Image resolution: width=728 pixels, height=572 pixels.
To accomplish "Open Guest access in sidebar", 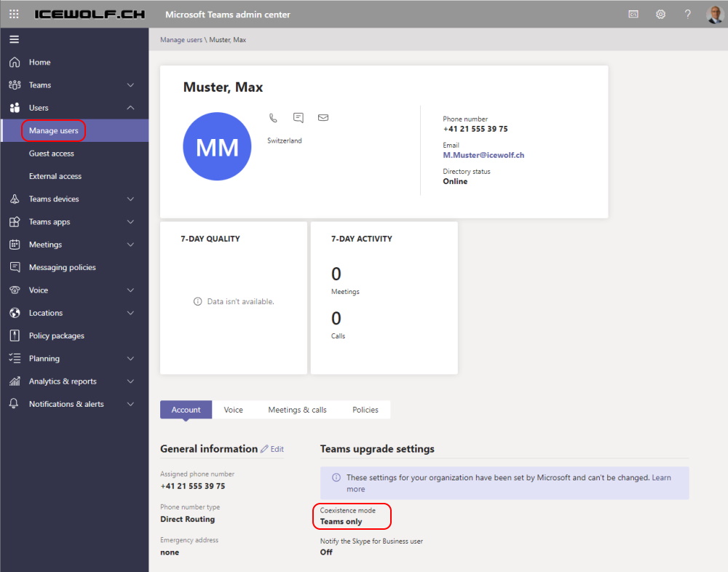I will 75,154.
